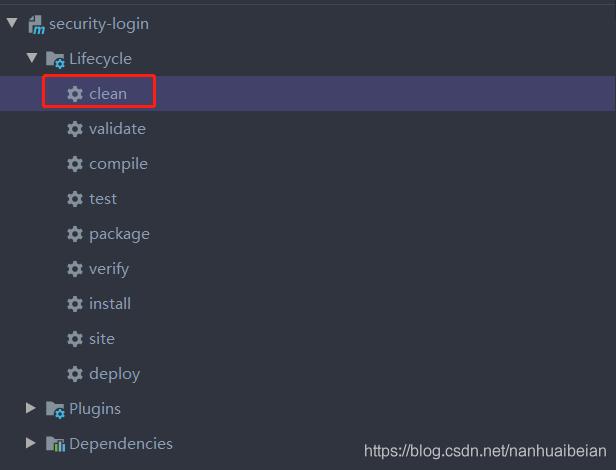Click the gear icon next to test

tap(75, 199)
